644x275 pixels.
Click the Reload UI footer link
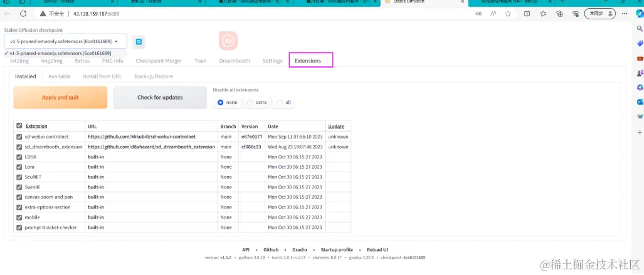click(x=377, y=249)
